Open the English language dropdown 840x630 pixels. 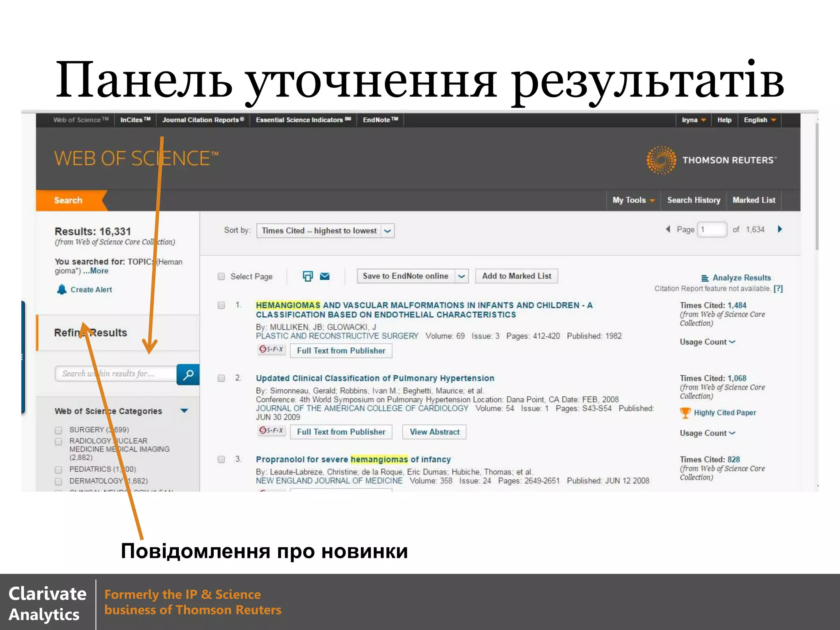[760, 120]
